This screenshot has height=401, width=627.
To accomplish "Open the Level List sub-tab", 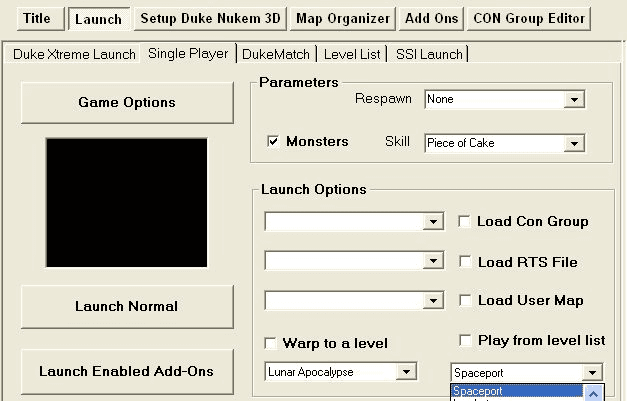I will click(x=352, y=54).
